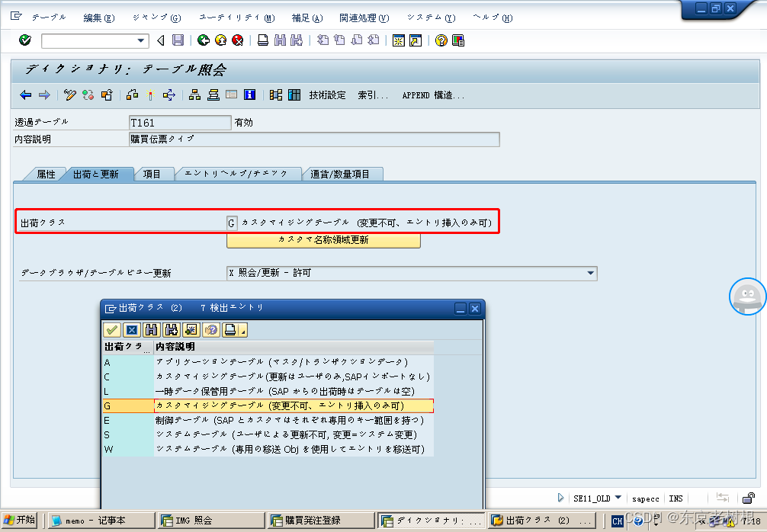
Task: Click the popup Find Next icon
Action: tap(172, 330)
